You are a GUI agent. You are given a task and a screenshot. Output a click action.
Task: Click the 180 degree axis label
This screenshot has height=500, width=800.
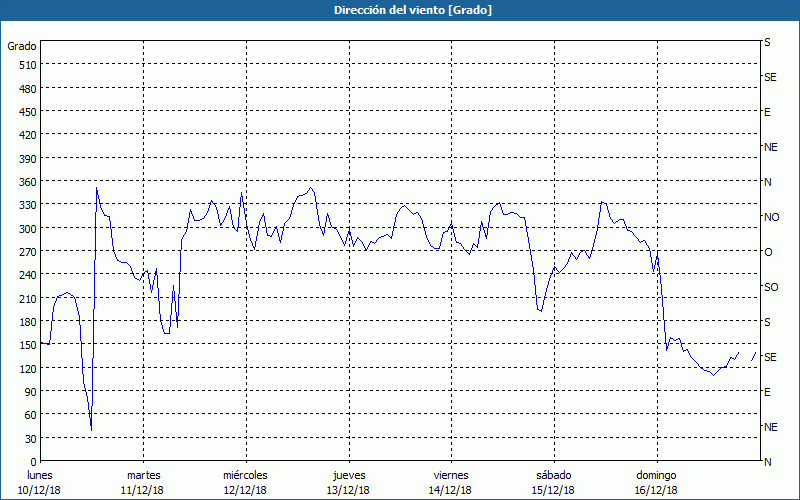pyautogui.click(x=28, y=322)
